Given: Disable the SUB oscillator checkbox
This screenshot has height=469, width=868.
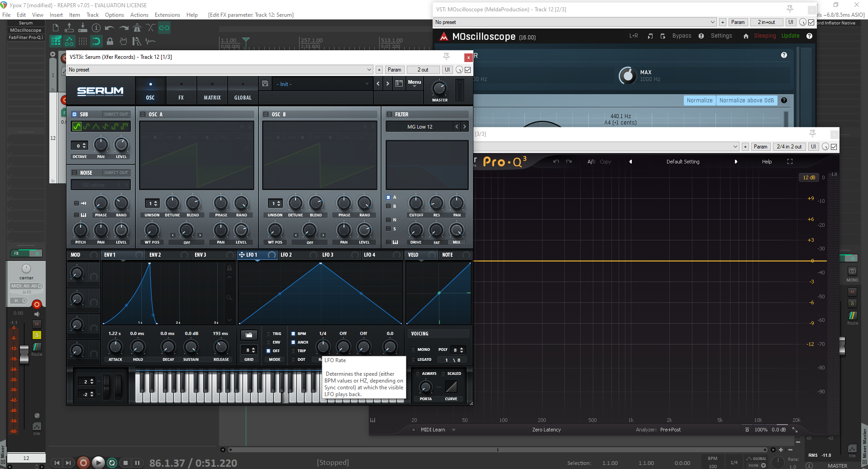Looking at the screenshot, I should tap(75, 115).
